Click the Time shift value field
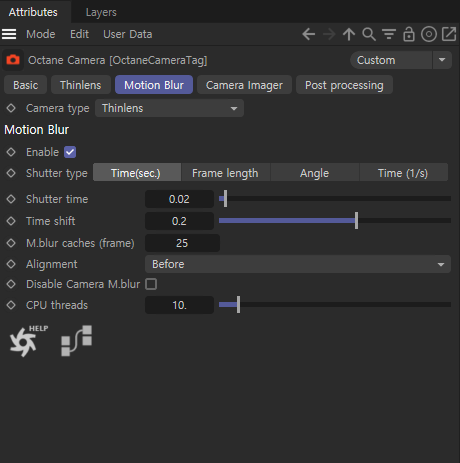This screenshot has height=463, width=460. [179, 221]
